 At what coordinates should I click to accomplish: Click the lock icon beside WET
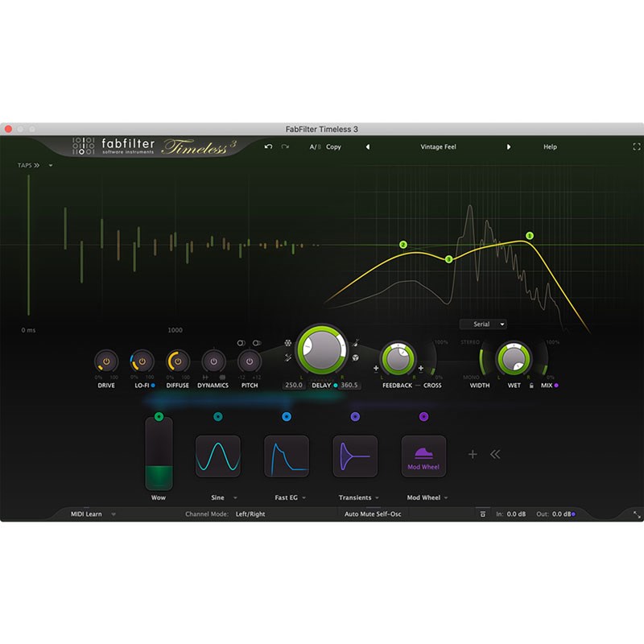pos(530,386)
